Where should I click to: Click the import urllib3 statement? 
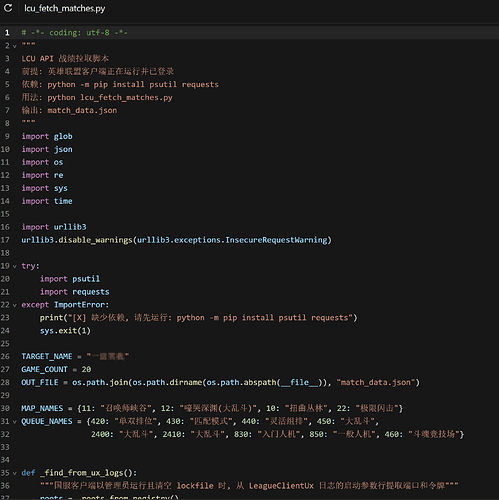click(54, 227)
